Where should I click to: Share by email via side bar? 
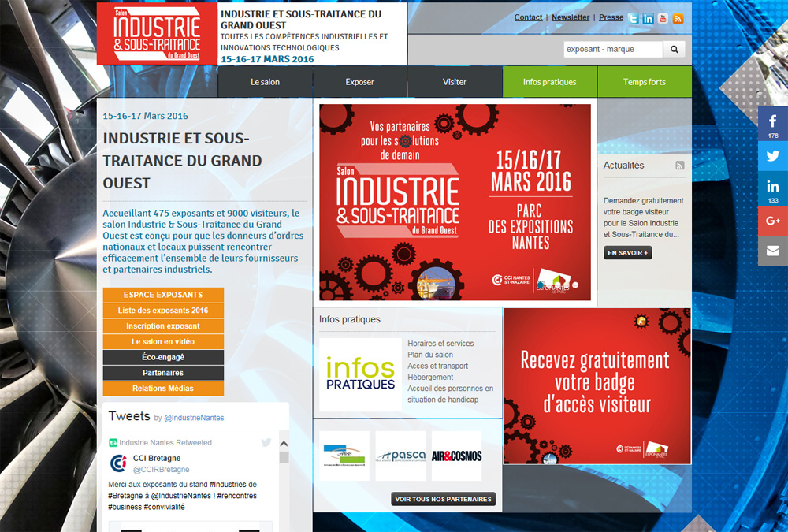(773, 251)
